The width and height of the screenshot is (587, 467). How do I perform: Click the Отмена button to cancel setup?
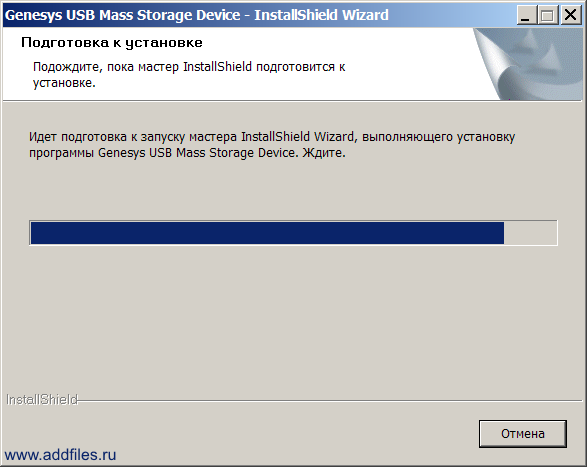point(523,434)
